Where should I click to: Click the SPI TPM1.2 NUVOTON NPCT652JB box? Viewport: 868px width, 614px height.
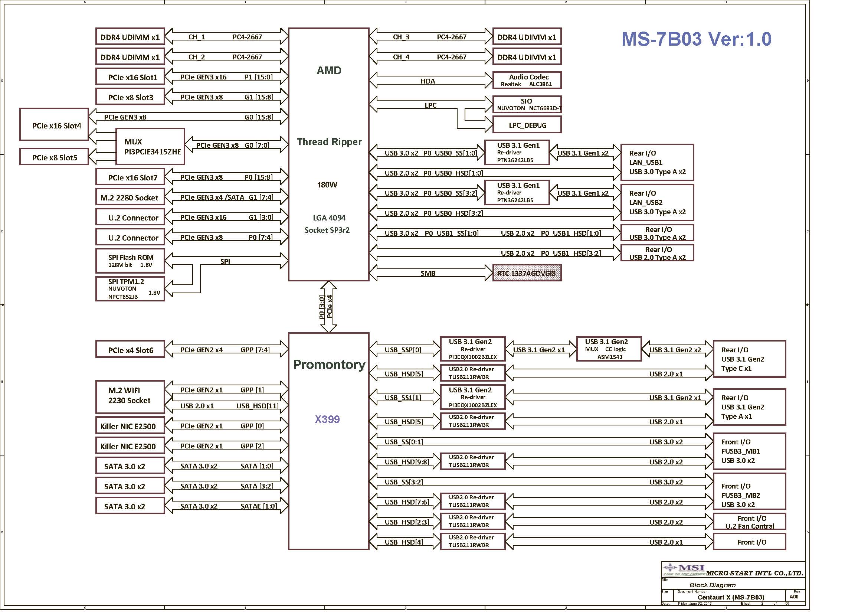coord(130,289)
